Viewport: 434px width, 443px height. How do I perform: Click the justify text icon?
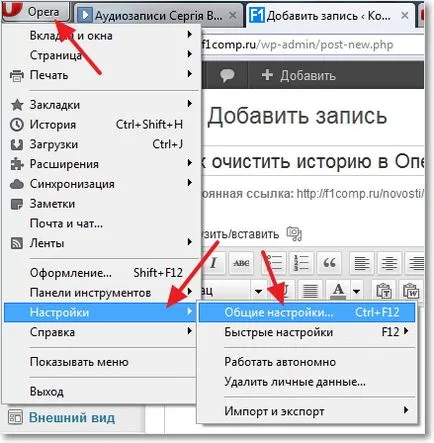(310, 291)
